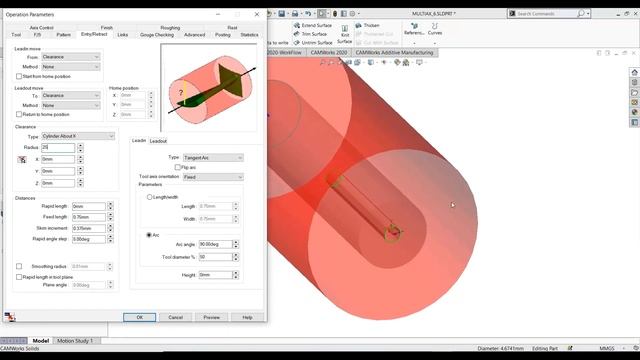This screenshot has height=360, width=640.
Task: Expand the Search Commands dropdown arrow
Action: pos(588,14)
